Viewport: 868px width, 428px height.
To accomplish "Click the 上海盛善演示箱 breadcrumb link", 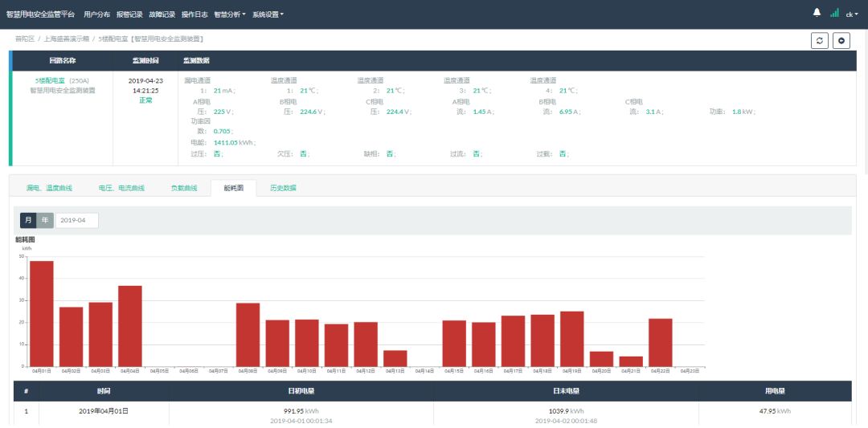I will click(x=60, y=39).
